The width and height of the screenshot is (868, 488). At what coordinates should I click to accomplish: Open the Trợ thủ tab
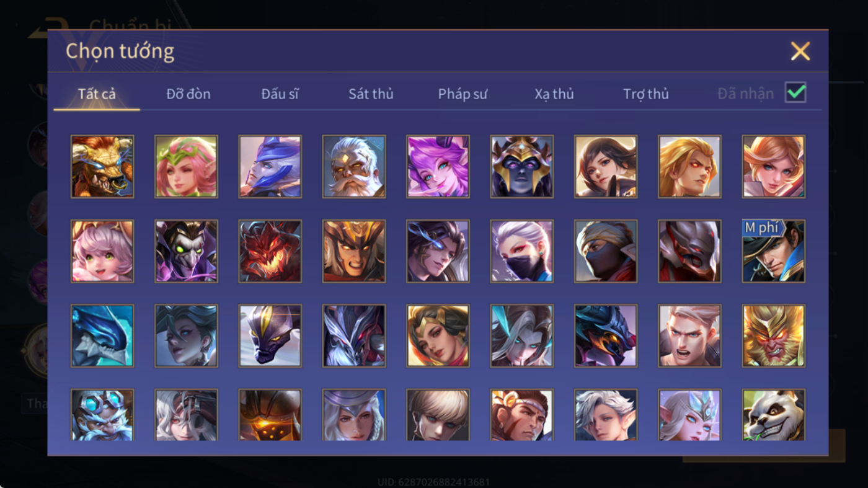tap(646, 94)
